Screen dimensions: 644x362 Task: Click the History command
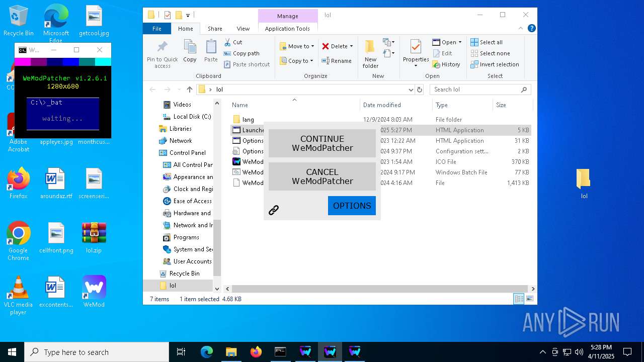446,64
